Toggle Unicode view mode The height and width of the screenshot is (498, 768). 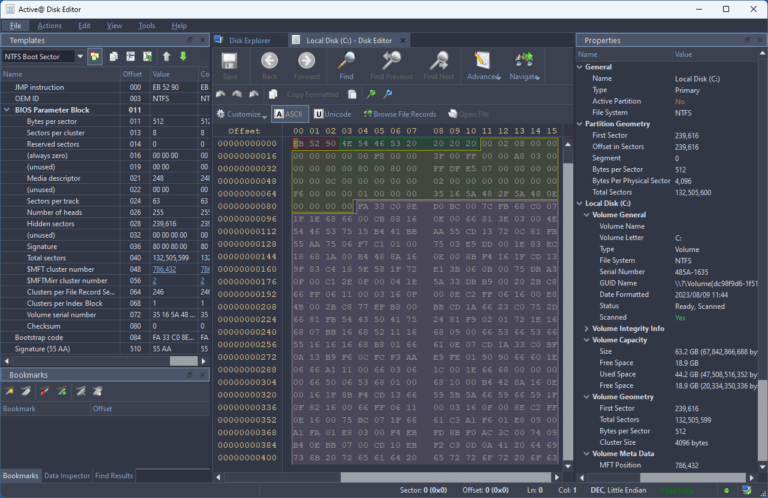tap(333, 114)
